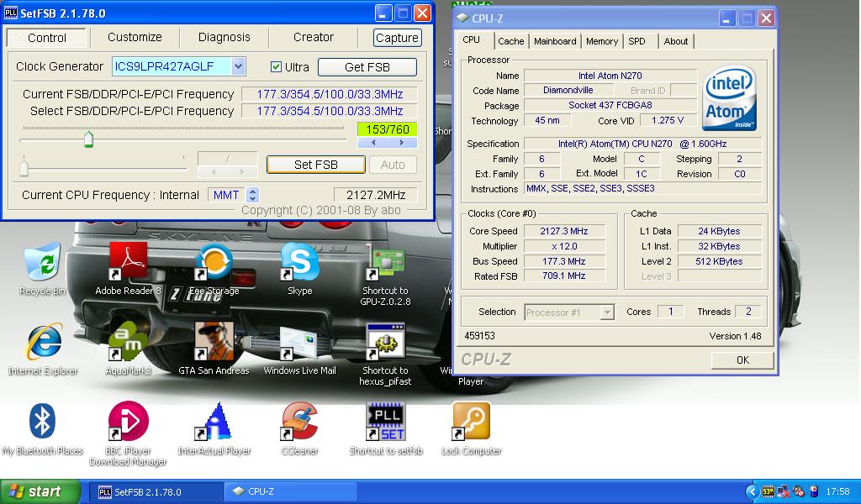Select the CPU-Z taskbar button
Screen dimensions: 861x504
292,492
